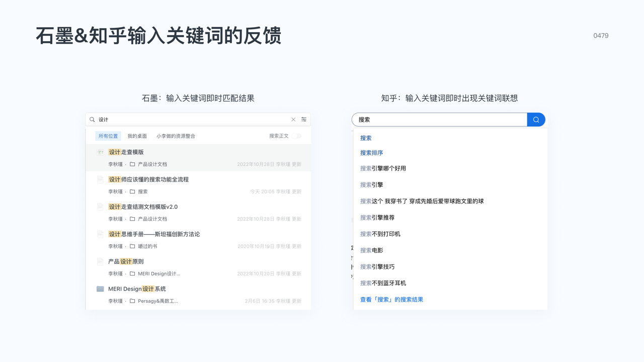Click the Shimo search input containing 设计
The image size is (644, 362).
click(x=198, y=120)
